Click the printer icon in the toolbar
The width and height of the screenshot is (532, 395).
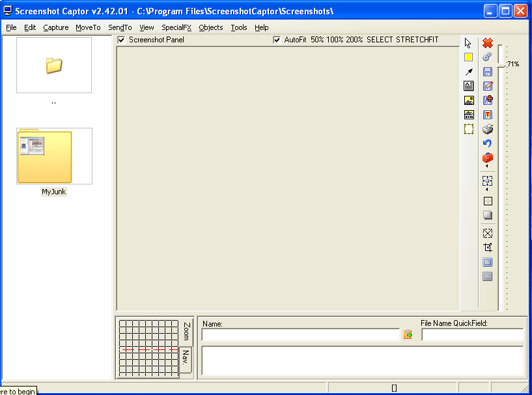pyautogui.click(x=488, y=129)
